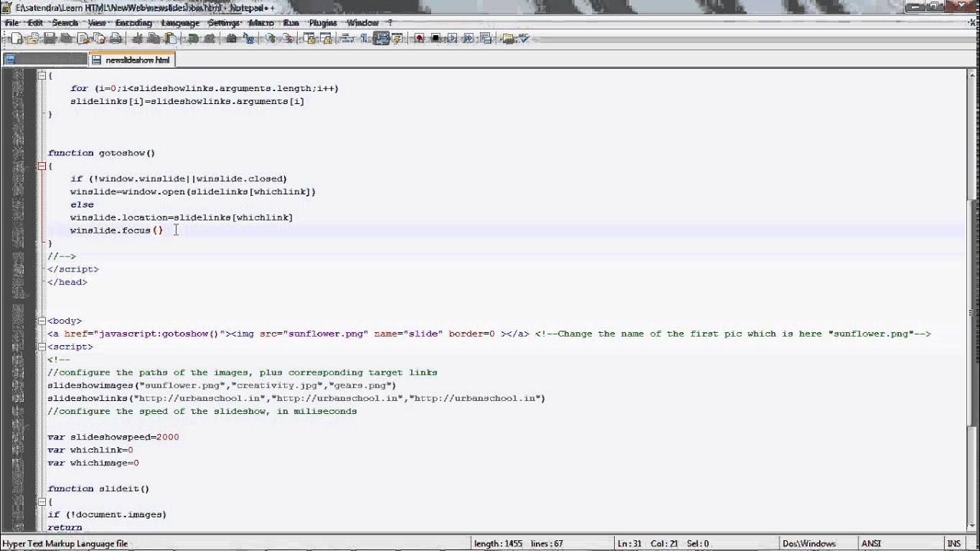Viewport: 980px width, 551px height.
Task: Open the File menu
Action: (x=11, y=23)
